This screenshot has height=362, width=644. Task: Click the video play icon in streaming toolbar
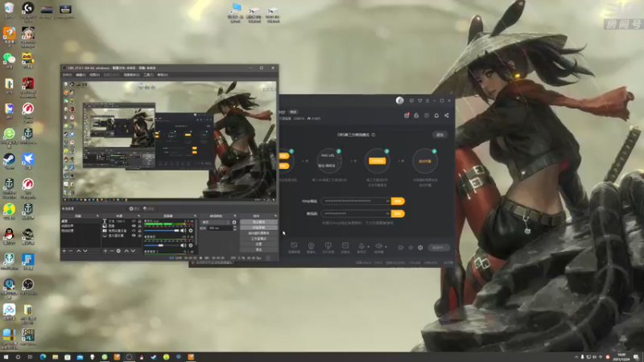click(x=345, y=245)
